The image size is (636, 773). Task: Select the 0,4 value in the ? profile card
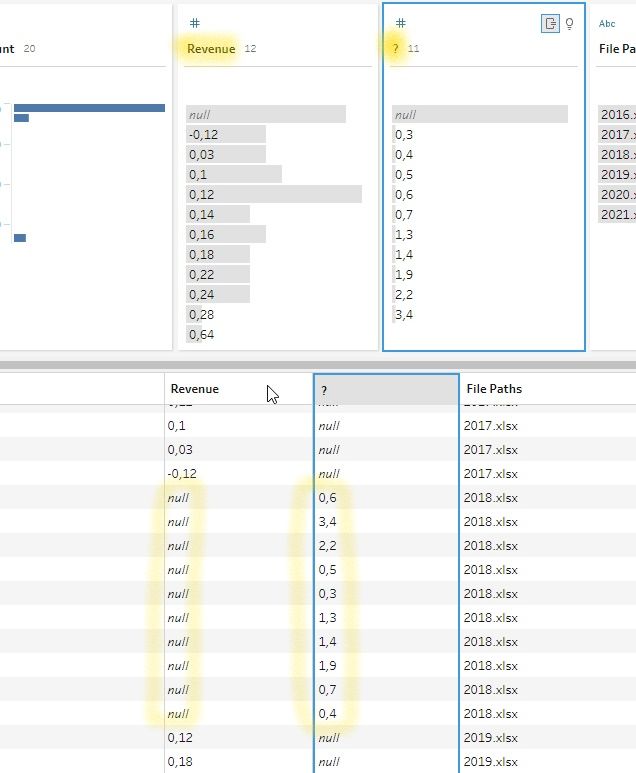pyautogui.click(x=404, y=154)
